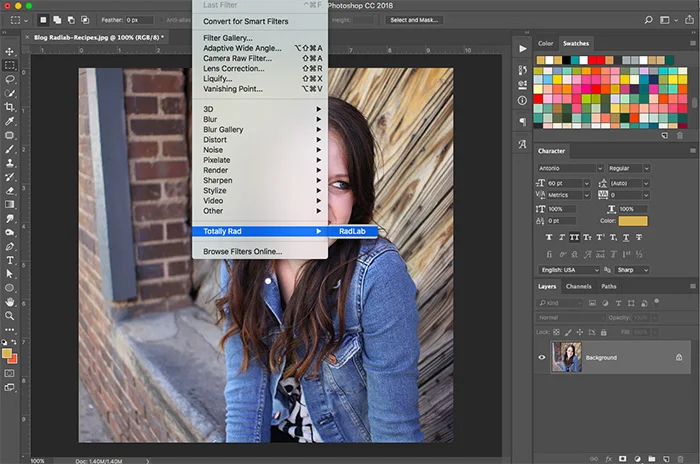
Task: Toggle Background layer visibility eye
Action: (542, 357)
